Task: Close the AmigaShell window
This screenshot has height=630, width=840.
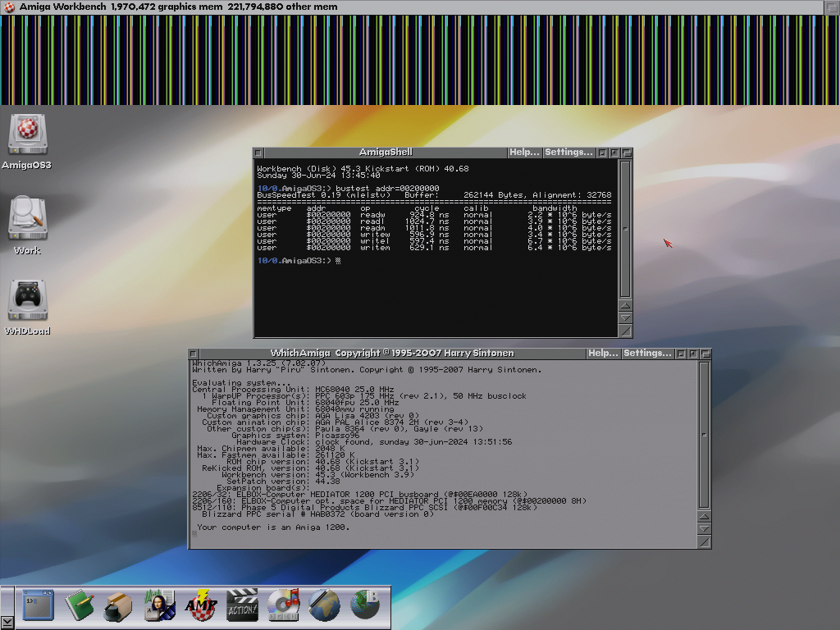Action: (258, 153)
